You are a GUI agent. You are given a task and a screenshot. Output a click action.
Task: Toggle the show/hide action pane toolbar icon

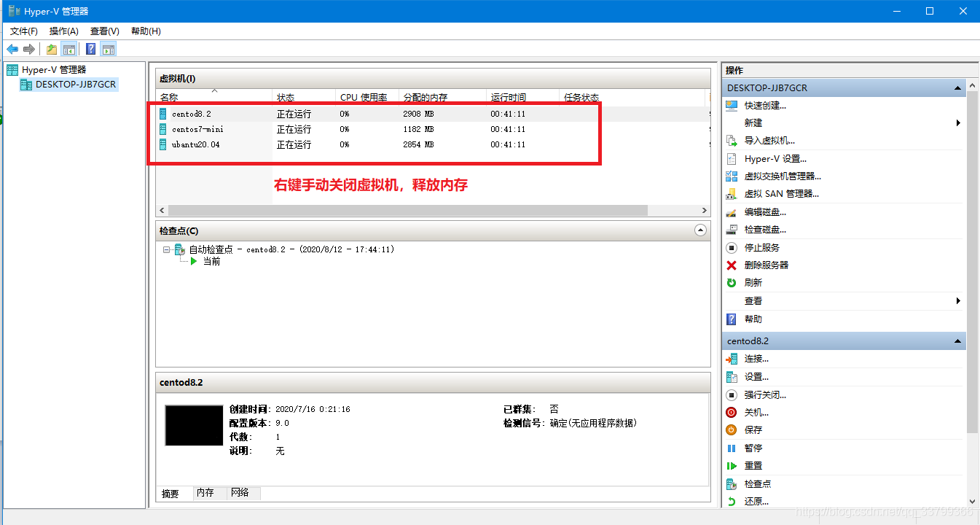[x=109, y=49]
